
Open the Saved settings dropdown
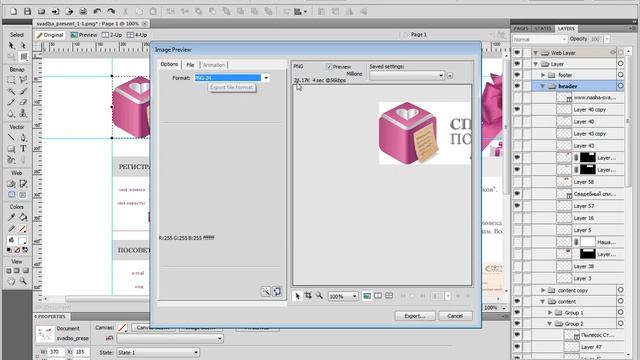tap(407, 76)
